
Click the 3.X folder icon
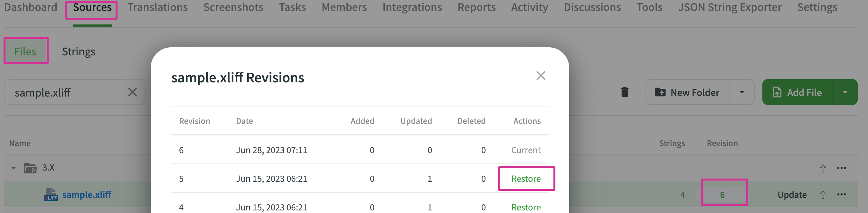click(x=30, y=168)
